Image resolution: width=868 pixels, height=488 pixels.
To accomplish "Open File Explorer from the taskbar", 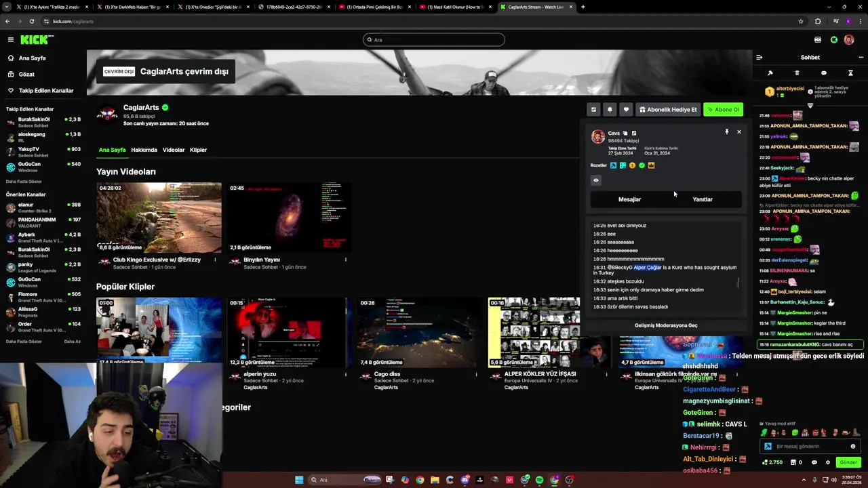I will pyautogui.click(x=435, y=480).
